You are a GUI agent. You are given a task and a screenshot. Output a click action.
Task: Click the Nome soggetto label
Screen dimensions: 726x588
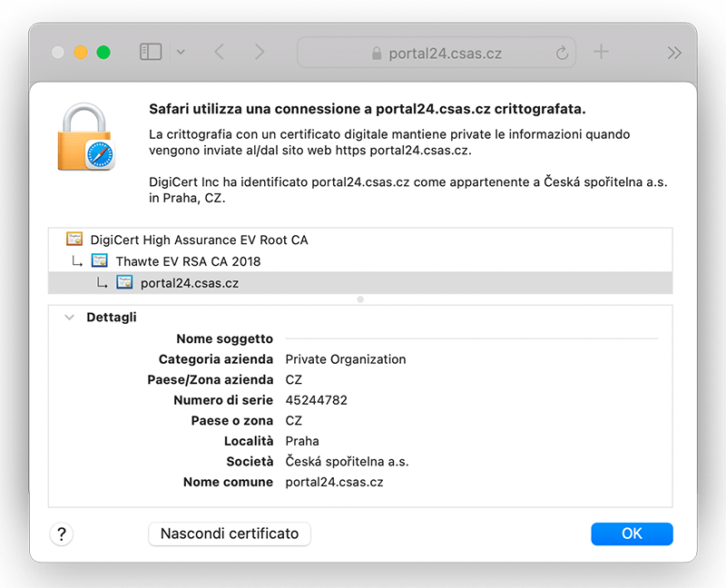(x=224, y=338)
